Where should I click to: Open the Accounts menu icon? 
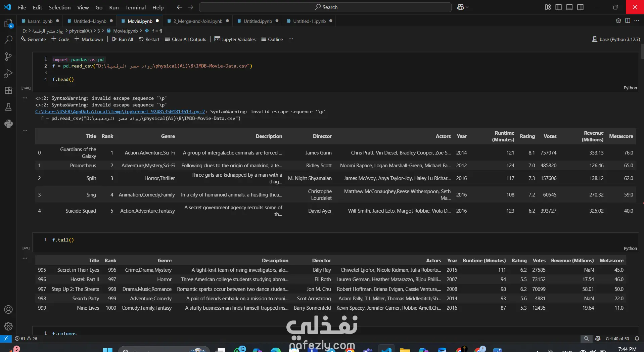(8, 309)
